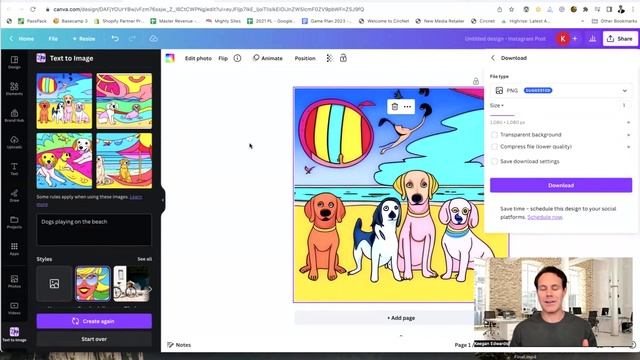Screen dimensions: 640x360
Task: Open the File menu
Action: click(x=53, y=38)
